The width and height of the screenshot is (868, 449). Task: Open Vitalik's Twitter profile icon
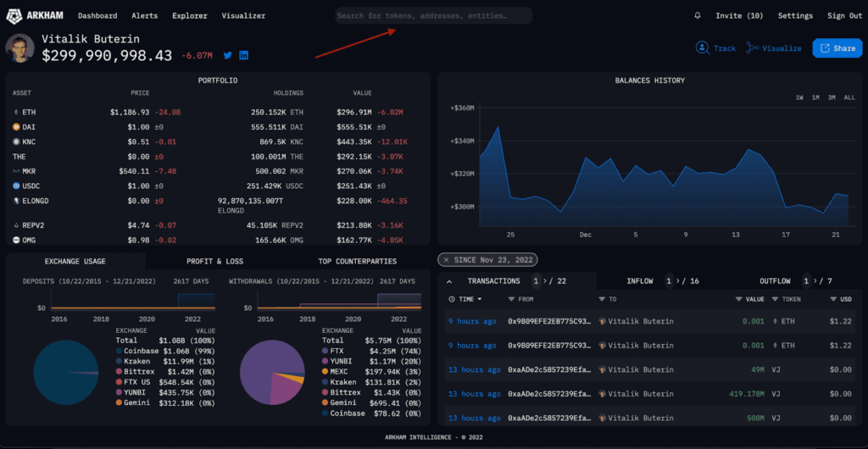click(x=228, y=56)
